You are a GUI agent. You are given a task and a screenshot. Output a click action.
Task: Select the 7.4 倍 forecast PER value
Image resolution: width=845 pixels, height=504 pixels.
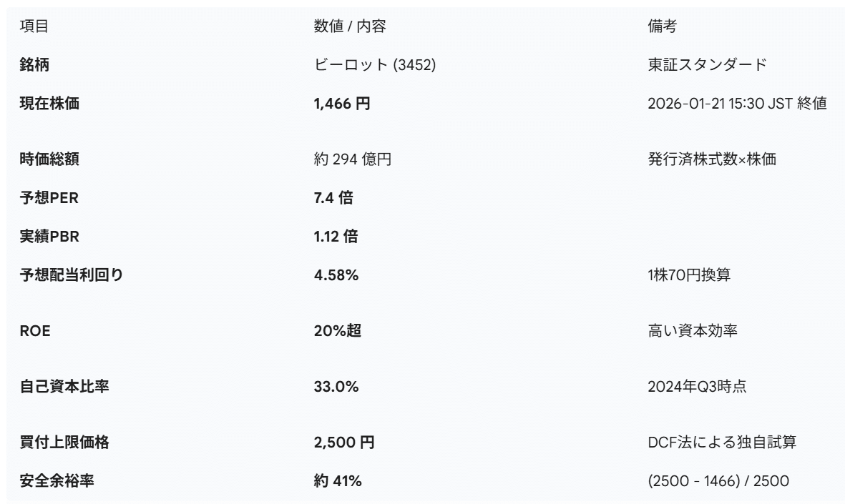click(x=333, y=198)
